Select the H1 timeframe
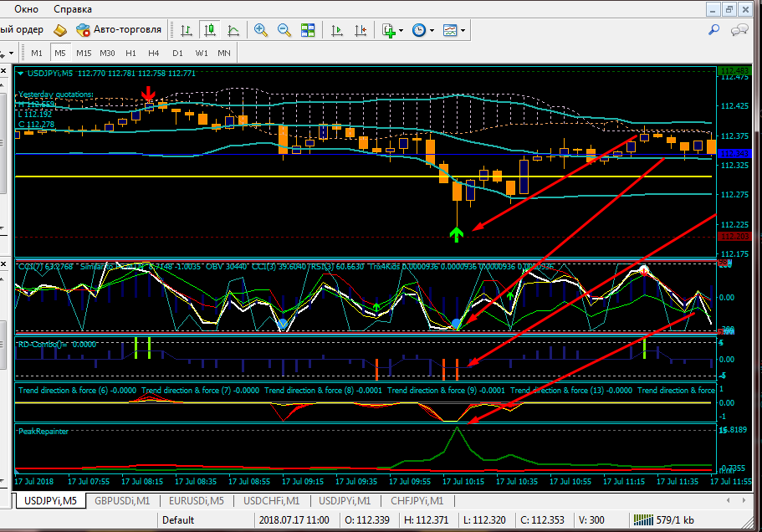Screen dimensions: 762x532 tap(130, 53)
